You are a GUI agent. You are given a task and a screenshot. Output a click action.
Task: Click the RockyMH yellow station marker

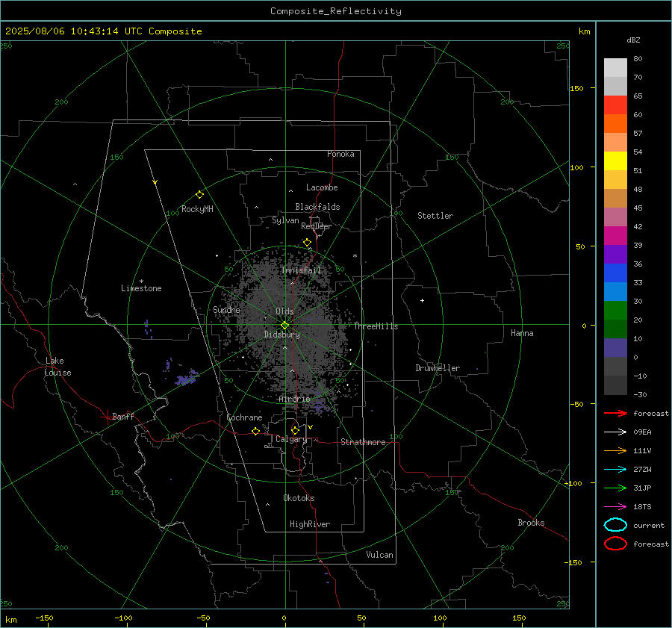click(199, 195)
